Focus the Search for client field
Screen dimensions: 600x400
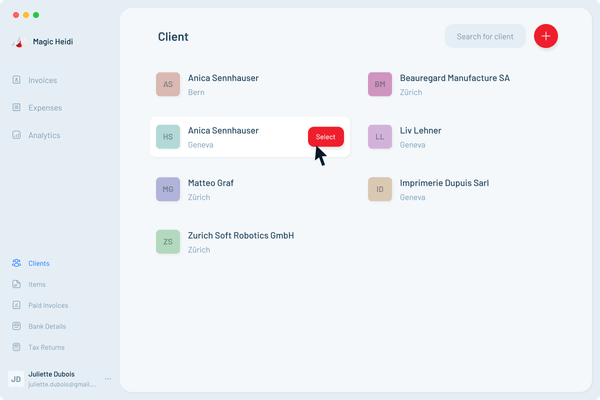click(485, 36)
